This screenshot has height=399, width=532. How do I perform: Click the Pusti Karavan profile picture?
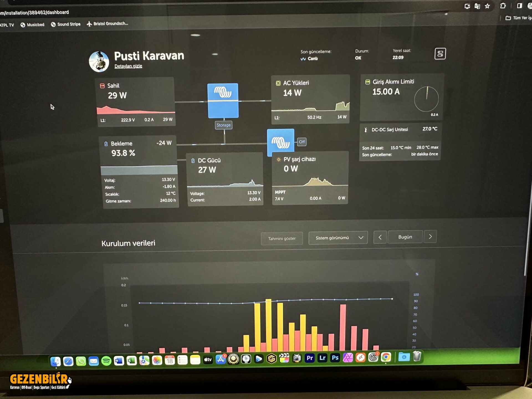click(x=99, y=62)
